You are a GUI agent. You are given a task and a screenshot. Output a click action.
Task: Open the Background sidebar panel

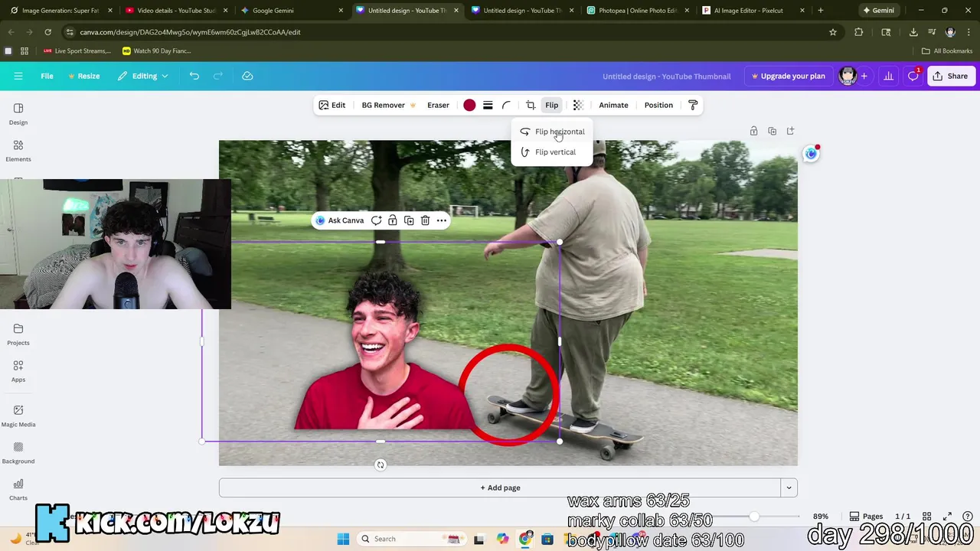tap(18, 452)
